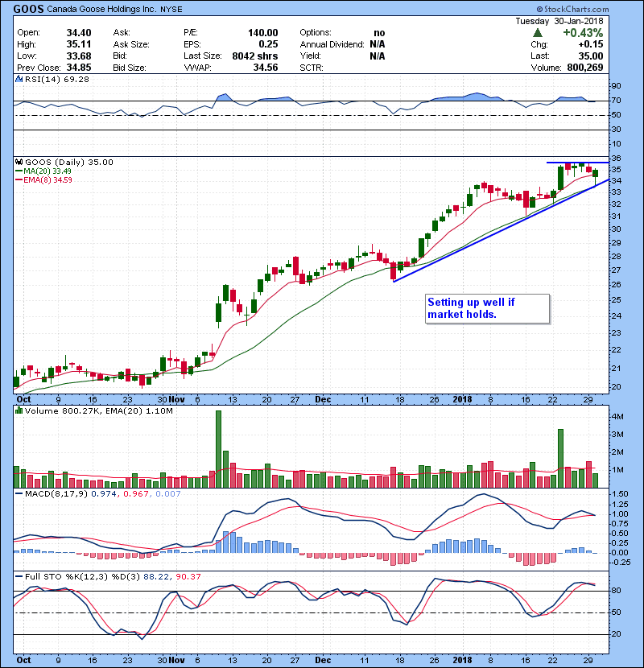Image resolution: width=644 pixels, height=668 pixels.
Task: Click the Setting up well annotation box
Action: (487, 308)
